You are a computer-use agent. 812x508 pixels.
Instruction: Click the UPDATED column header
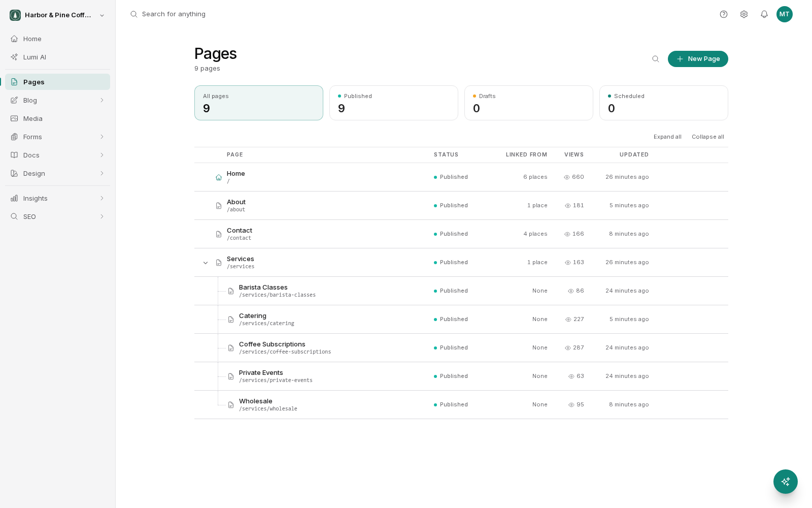pos(634,154)
